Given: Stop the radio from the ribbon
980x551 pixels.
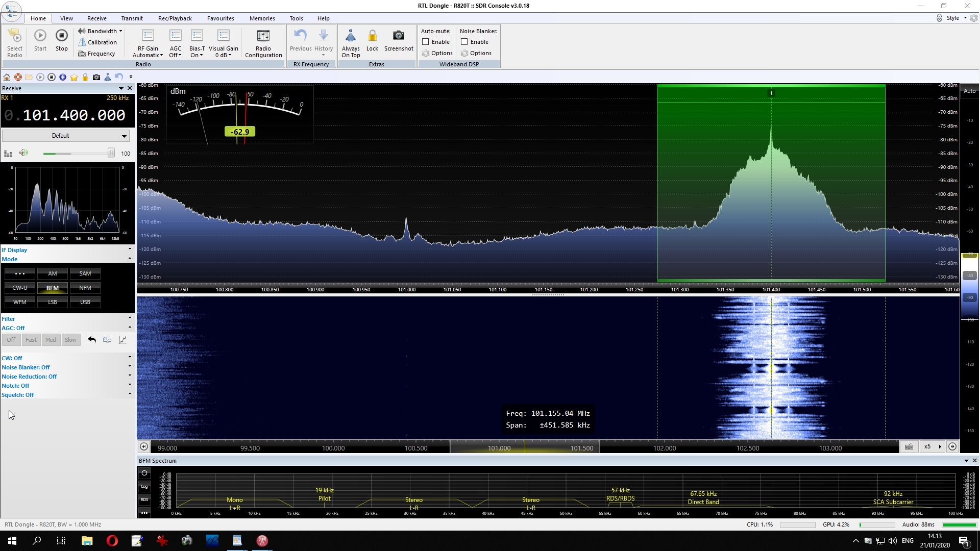Looking at the screenshot, I should pyautogui.click(x=61, y=40).
